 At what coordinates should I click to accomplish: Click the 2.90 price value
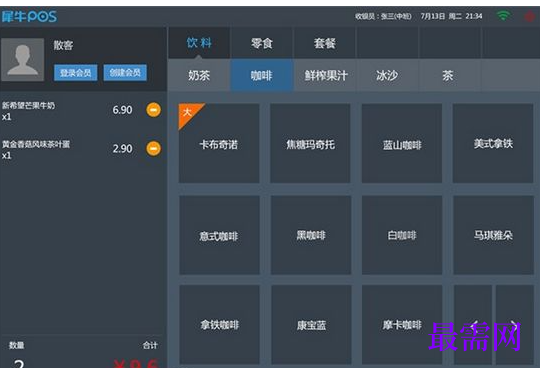click(122, 149)
